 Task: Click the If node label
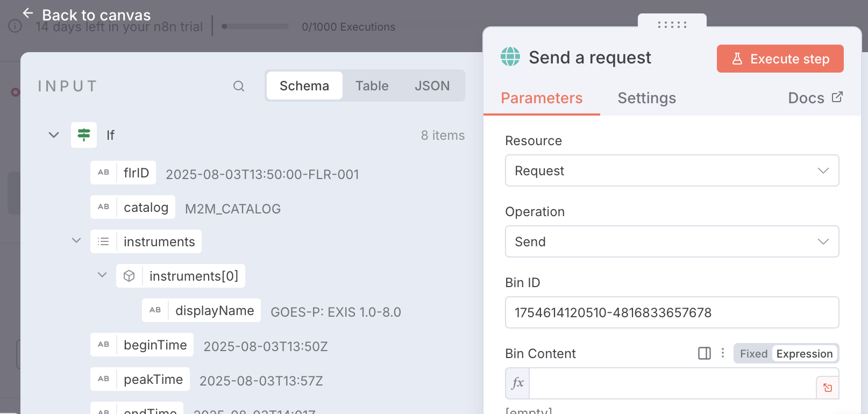coord(110,135)
